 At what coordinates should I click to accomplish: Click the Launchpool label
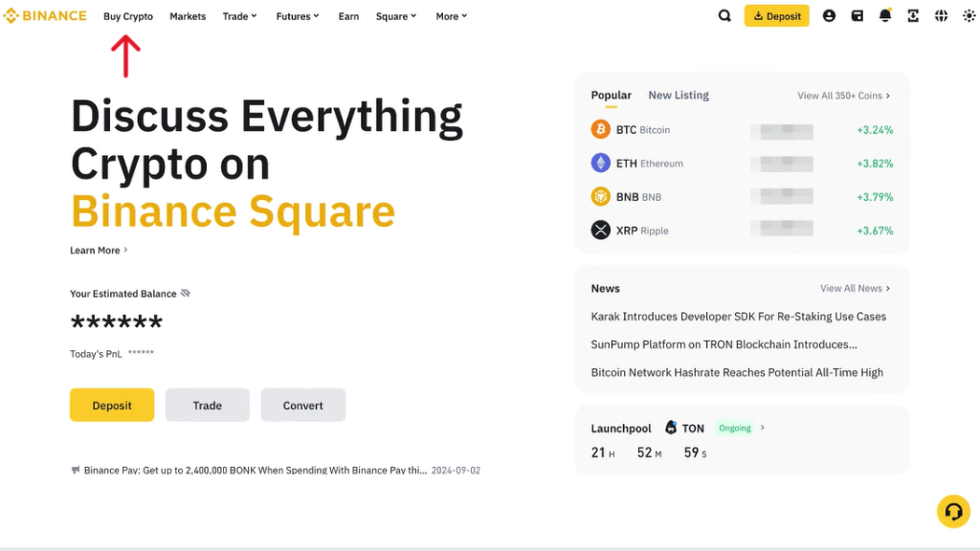(620, 428)
